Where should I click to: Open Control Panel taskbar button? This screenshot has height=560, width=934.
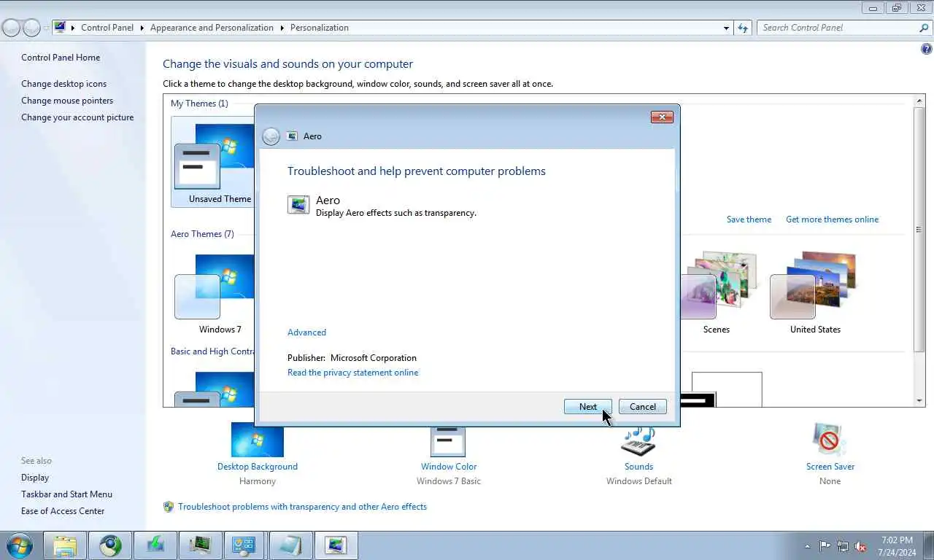(244, 545)
